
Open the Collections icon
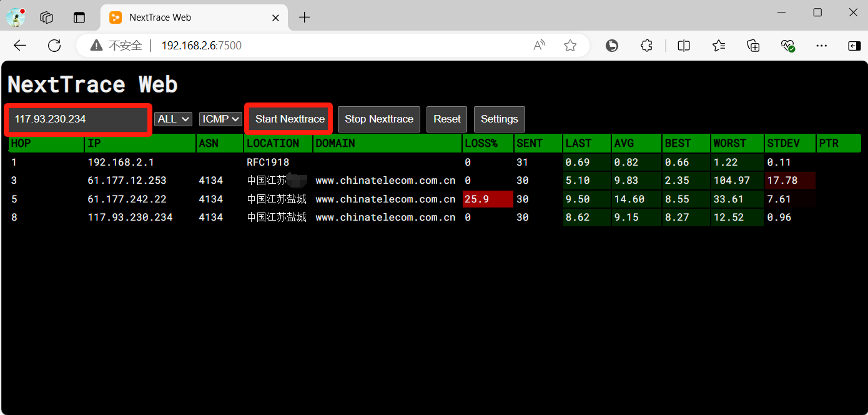(753, 46)
